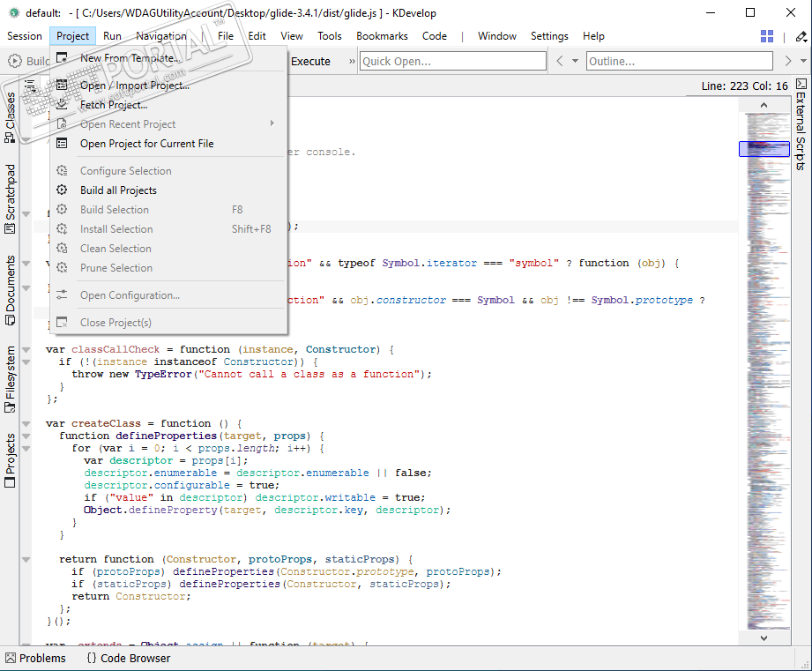
Task: Click the working-set grid icon at top right
Action: 767,36
